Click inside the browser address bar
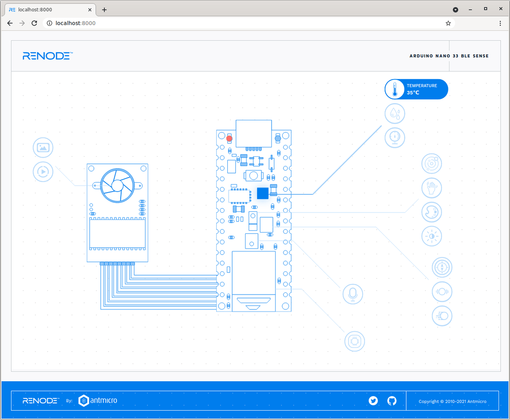This screenshot has width=510, height=420. click(170, 23)
